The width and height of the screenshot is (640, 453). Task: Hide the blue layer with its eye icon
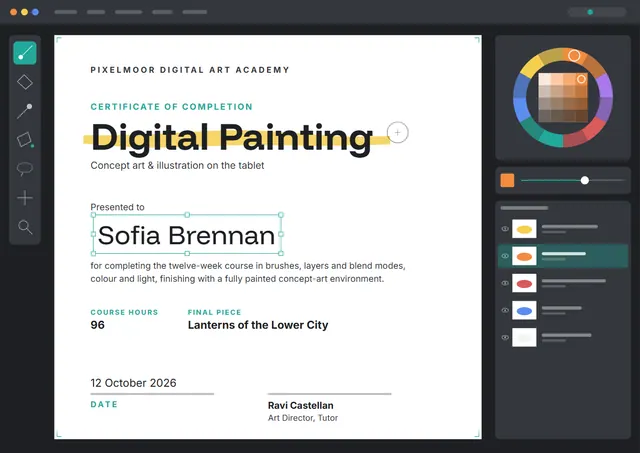(505, 310)
